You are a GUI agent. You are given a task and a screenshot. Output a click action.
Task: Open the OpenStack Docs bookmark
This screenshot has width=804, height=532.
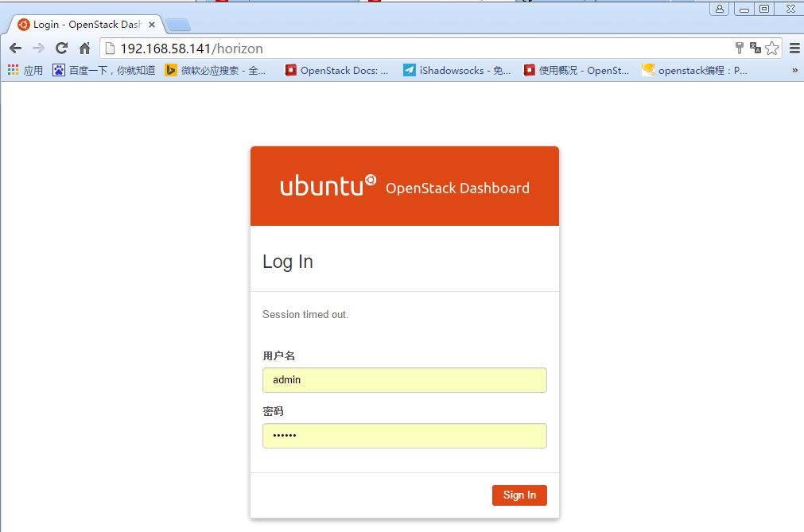pos(336,70)
